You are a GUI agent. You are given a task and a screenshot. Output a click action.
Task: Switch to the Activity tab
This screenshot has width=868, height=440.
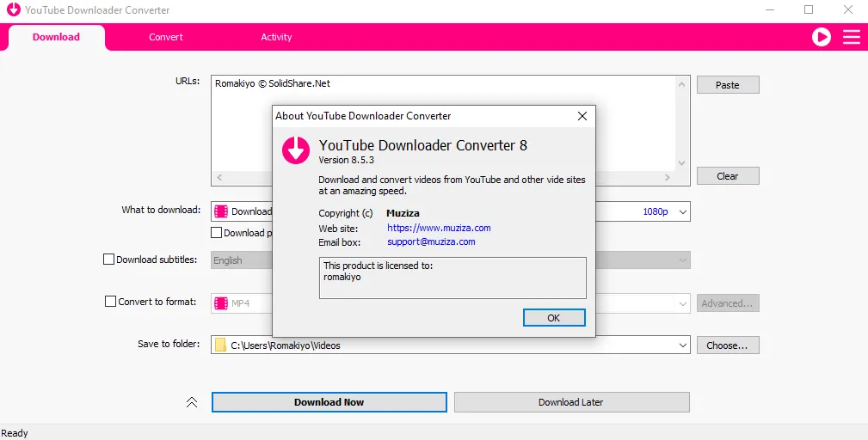[x=276, y=37]
